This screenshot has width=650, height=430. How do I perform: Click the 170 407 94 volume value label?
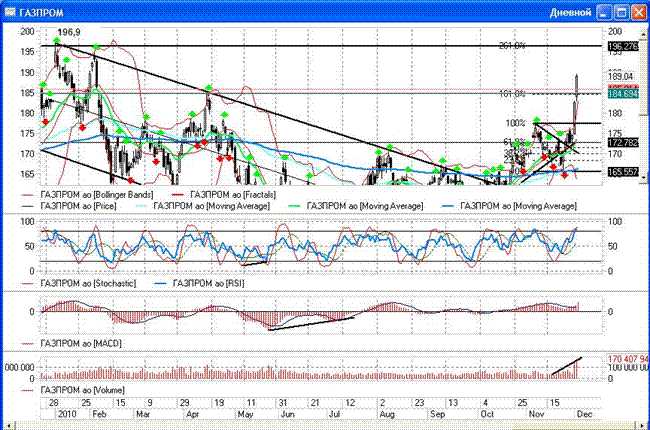[628, 359]
